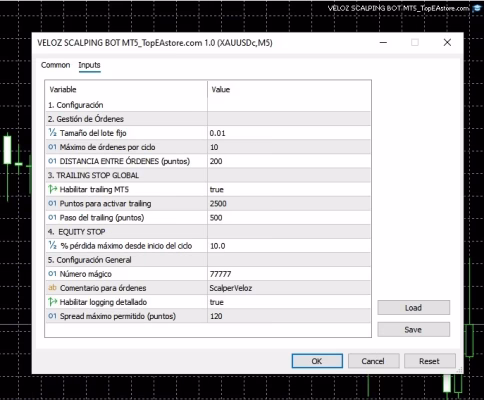This screenshot has width=484, height=400.
Task: Click the integer icon beside Puntos para activar trailing
Action: [x=52, y=203]
